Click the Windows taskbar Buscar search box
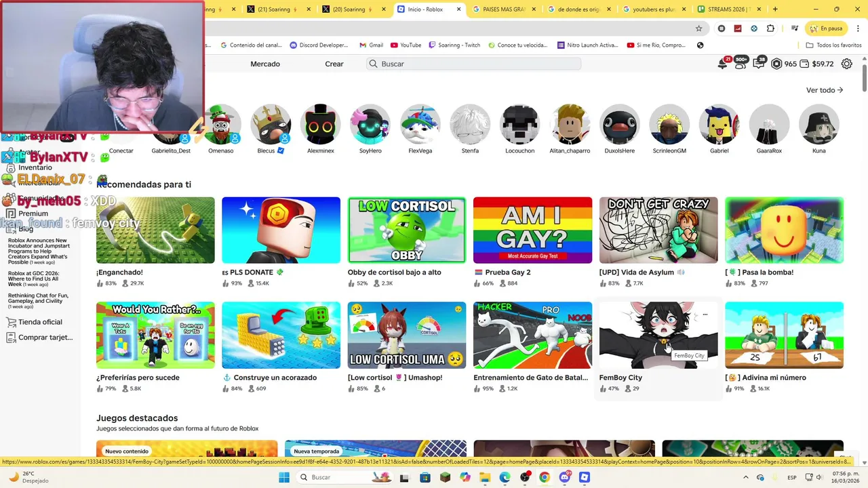 tap(343, 477)
